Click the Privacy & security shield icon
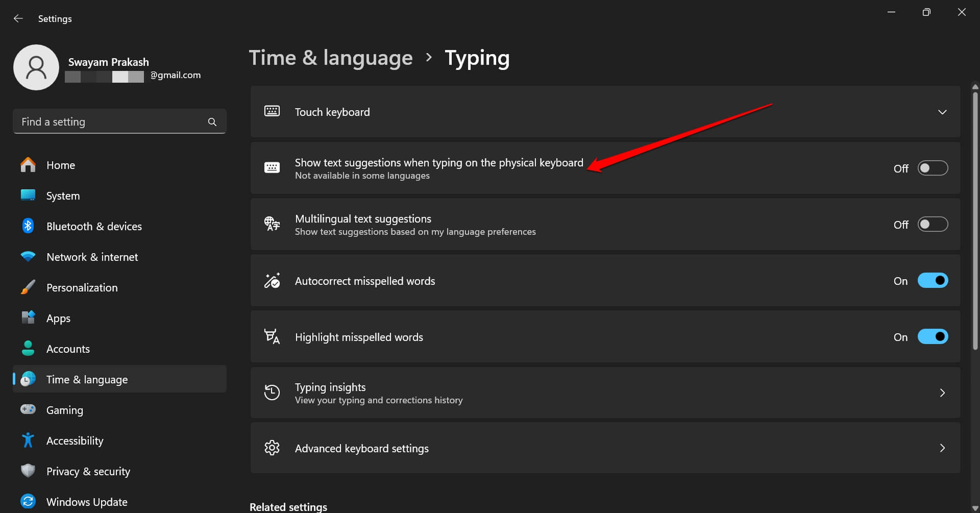Image resolution: width=980 pixels, height=513 pixels. tap(28, 471)
